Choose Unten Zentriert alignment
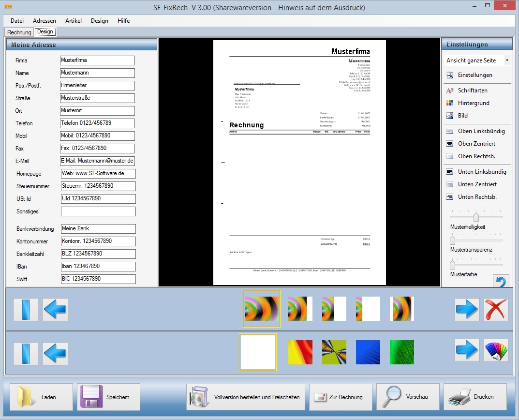 click(471, 184)
